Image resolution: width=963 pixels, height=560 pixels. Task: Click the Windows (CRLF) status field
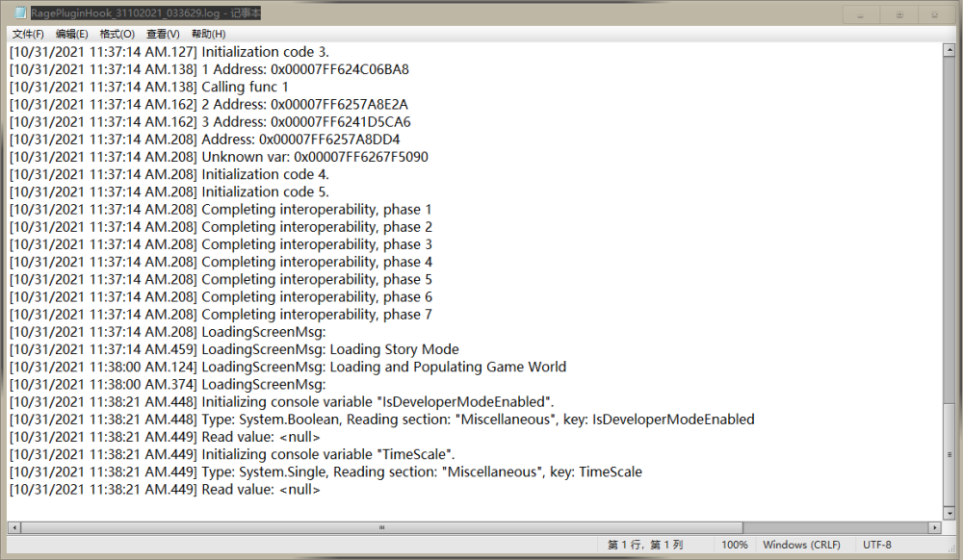coord(801,545)
